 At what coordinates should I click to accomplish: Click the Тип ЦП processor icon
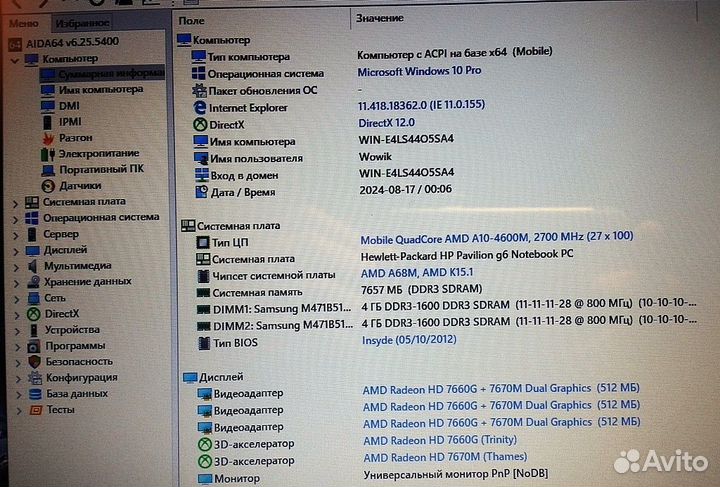(202, 242)
